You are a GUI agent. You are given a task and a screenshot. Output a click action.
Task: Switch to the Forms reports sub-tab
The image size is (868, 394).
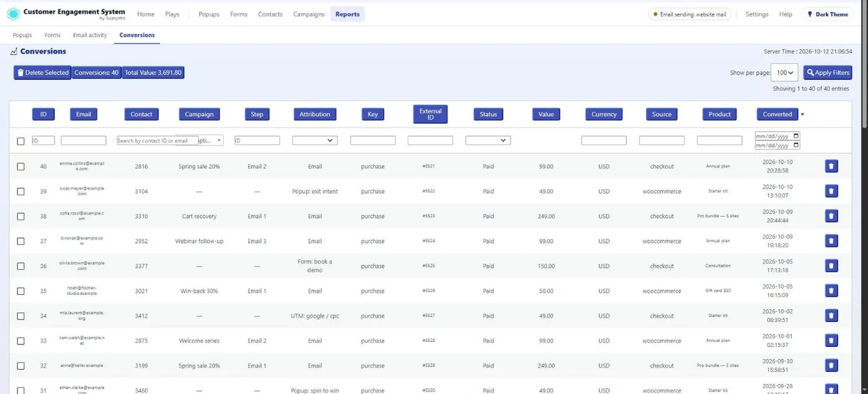pyautogui.click(x=53, y=35)
